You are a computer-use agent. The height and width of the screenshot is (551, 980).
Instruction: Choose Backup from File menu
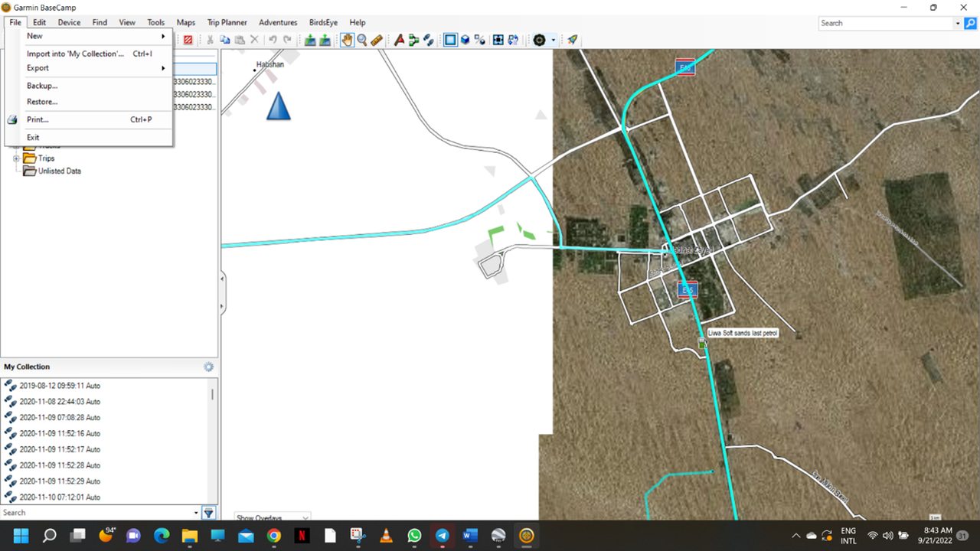(90, 86)
